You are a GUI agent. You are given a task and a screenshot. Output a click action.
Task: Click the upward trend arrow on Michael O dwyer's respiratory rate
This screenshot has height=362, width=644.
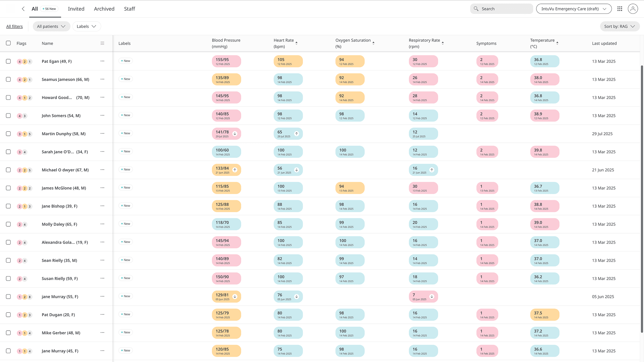click(x=432, y=170)
